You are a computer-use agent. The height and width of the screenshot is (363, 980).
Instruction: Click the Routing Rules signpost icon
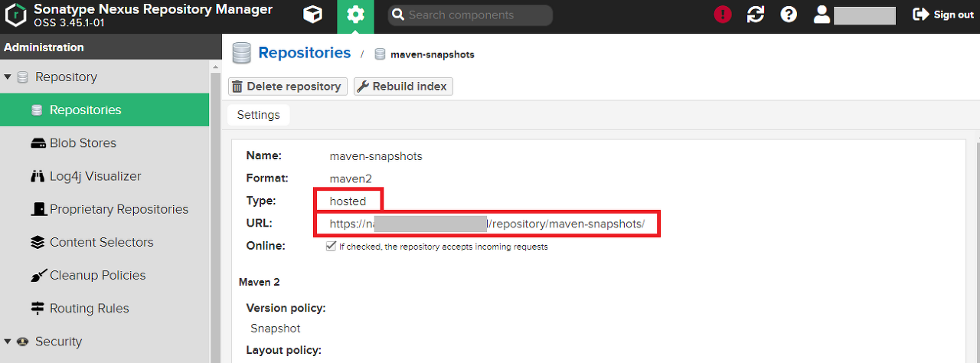pyautogui.click(x=38, y=308)
